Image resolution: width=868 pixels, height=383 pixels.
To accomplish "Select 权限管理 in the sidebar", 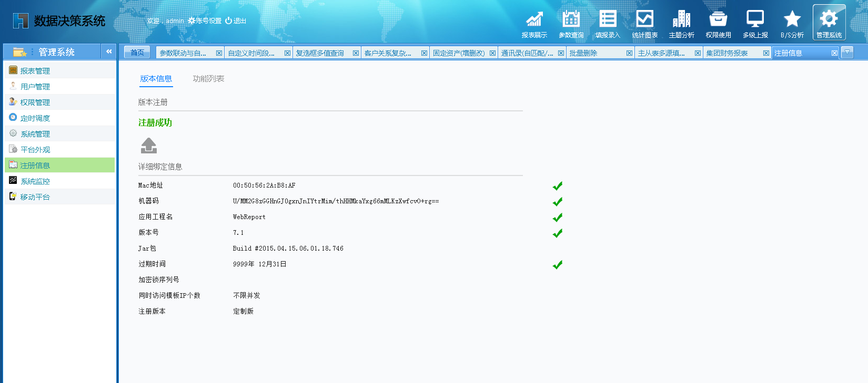I will point(59,102).
